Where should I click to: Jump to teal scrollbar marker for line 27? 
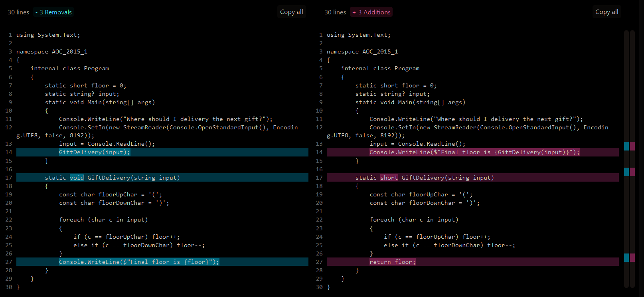[626, 257]
